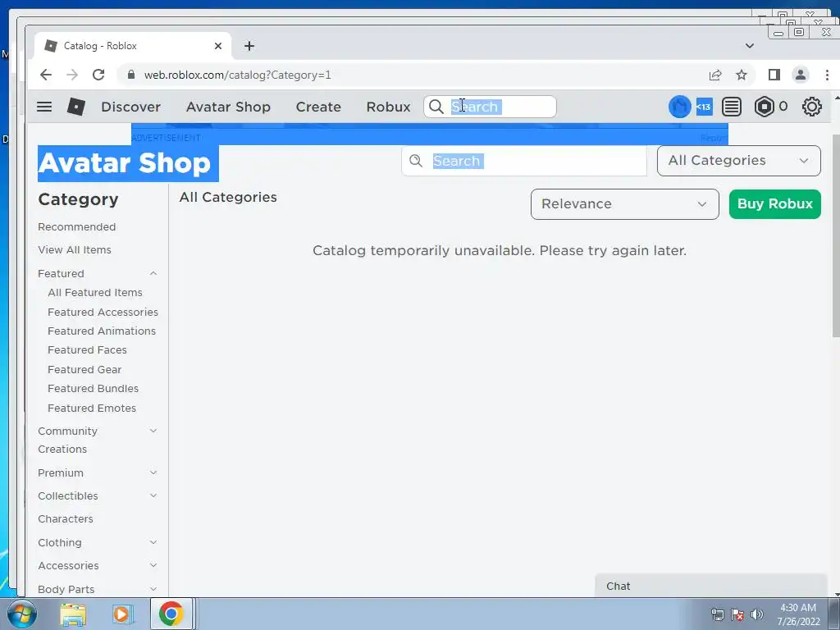Viewport: 840px width, 630px height.
Task: Open the All Categories dropdown
Action: coord(739,161)
